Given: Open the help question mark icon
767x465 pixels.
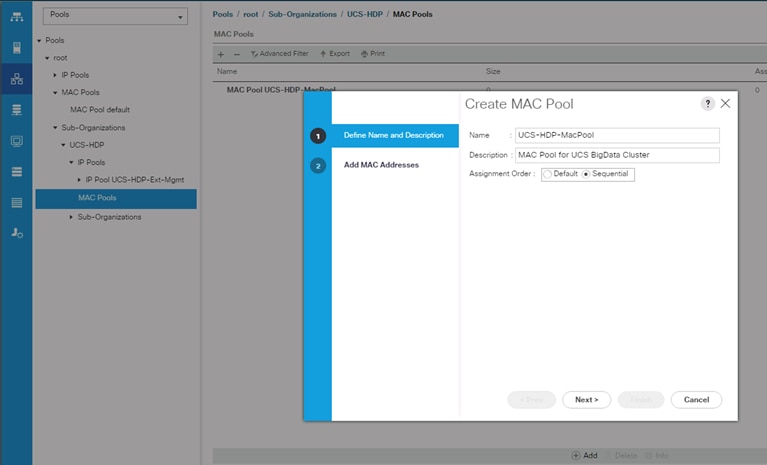Looking at the screenshot, I should 707,104.
